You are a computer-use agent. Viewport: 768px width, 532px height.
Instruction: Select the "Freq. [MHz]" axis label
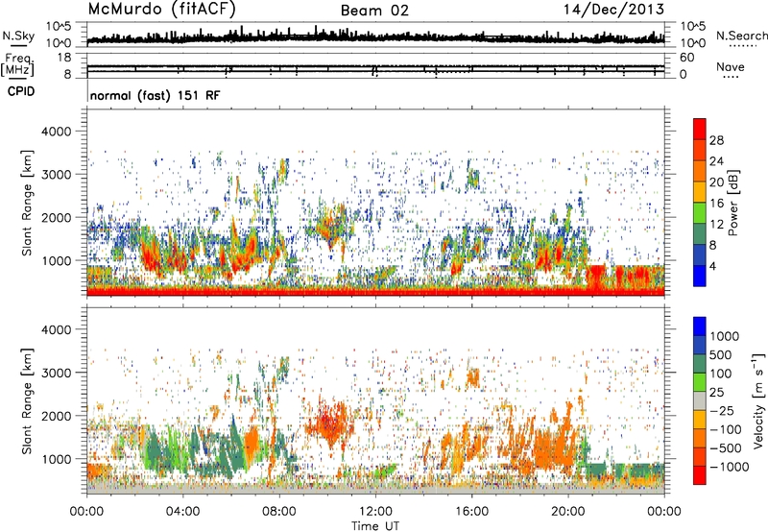tap(17, 64)
